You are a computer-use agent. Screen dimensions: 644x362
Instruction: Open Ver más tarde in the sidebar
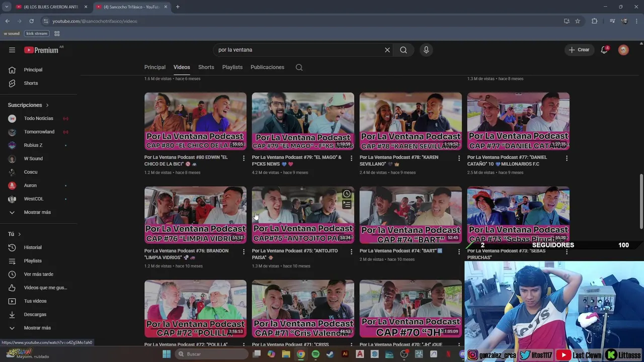[x=39, y=274]
